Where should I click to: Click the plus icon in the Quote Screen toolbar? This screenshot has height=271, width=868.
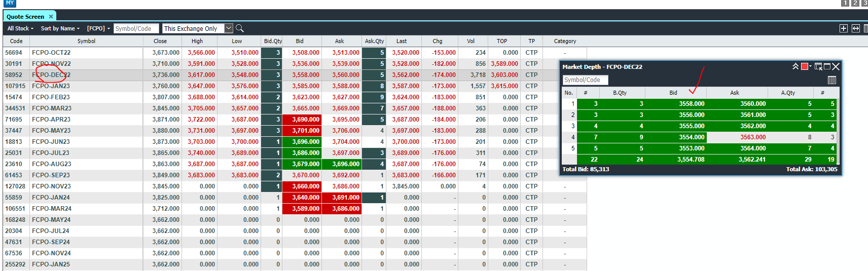[844, 28]
